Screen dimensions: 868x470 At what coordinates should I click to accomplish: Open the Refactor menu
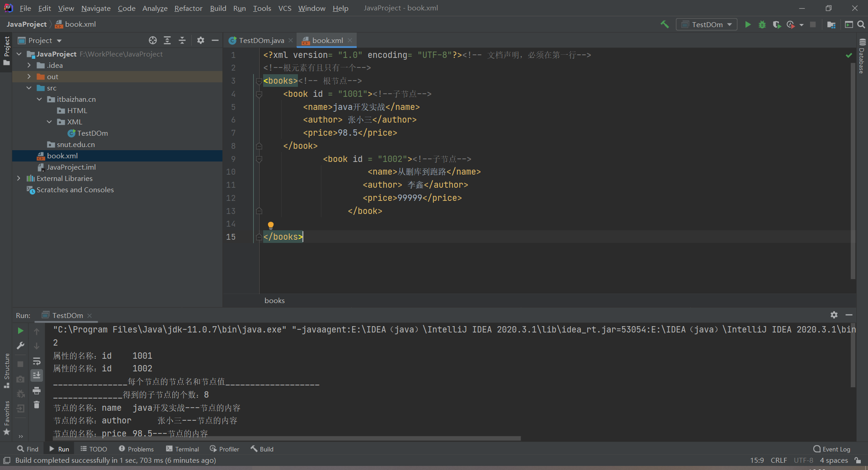(189, 8)
